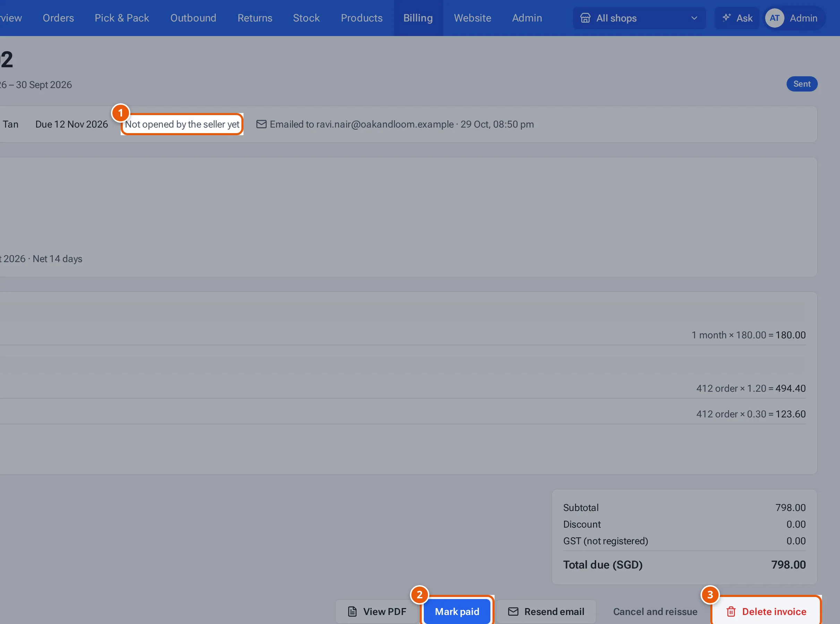Screen dimensions: 840x624
Task: Click Not opened by the seller yet
Action: [x=182, y=124]
